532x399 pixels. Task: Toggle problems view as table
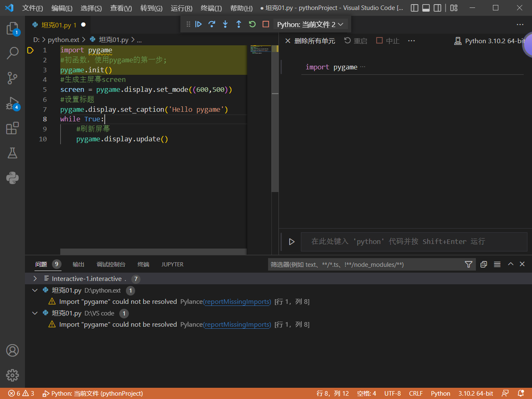pos(497,264)
